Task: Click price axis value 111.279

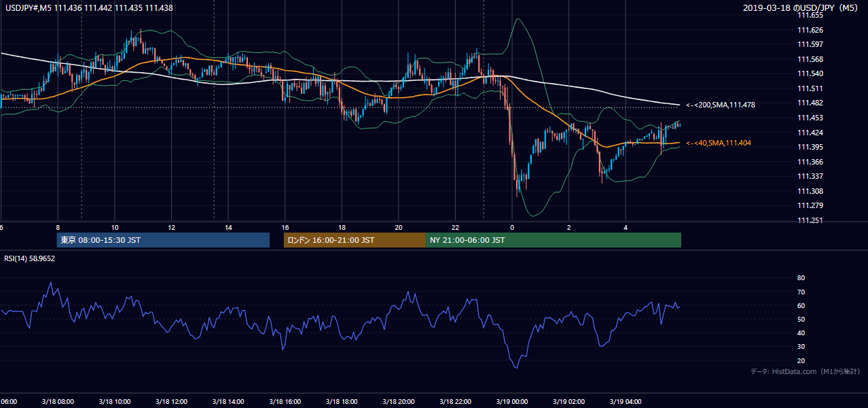Action: (x=811, y=205)
